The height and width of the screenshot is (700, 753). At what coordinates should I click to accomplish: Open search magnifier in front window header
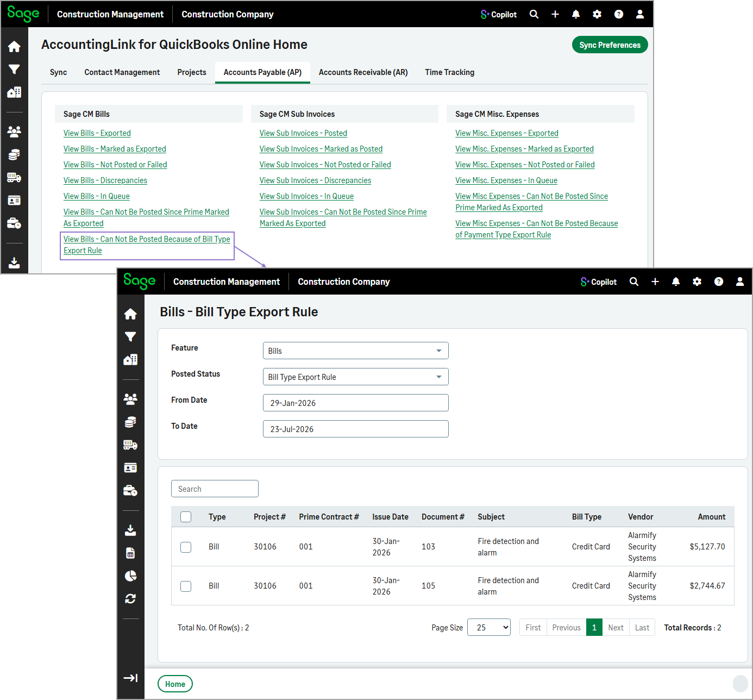634,282
